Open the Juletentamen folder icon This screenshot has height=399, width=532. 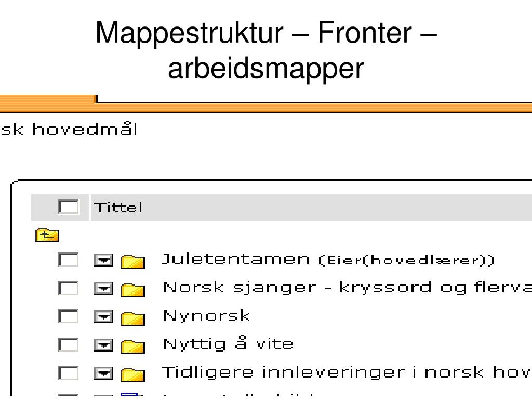(x=132, y=261)
